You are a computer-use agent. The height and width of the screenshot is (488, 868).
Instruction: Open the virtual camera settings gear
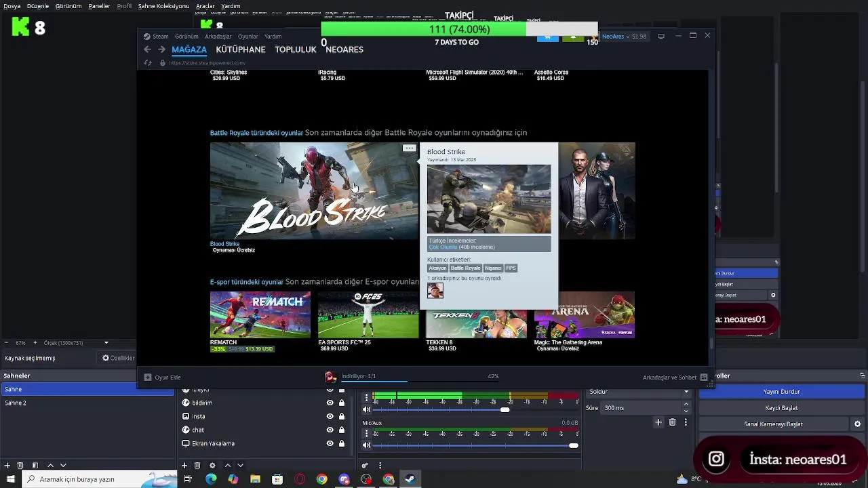click(x=857, y=424)
